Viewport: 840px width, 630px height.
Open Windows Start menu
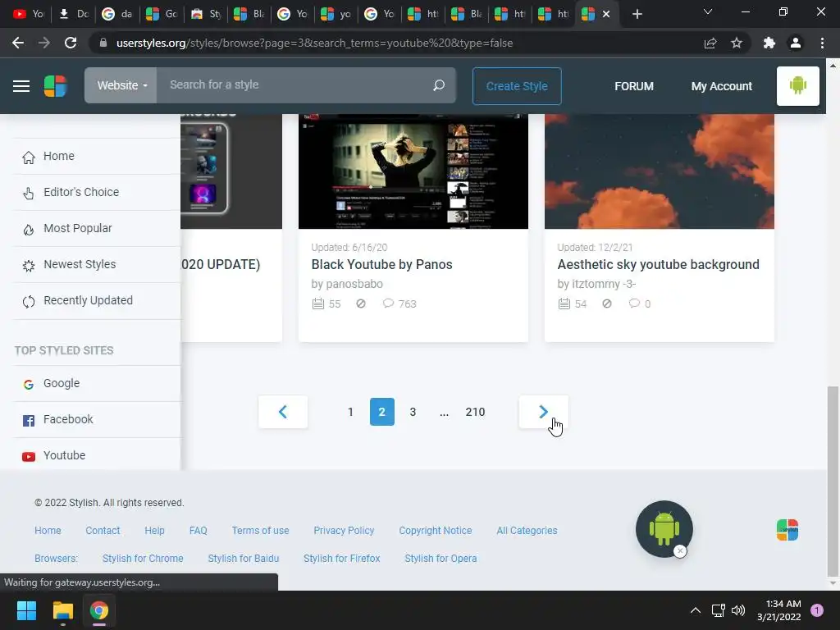[x=26, y=610]
